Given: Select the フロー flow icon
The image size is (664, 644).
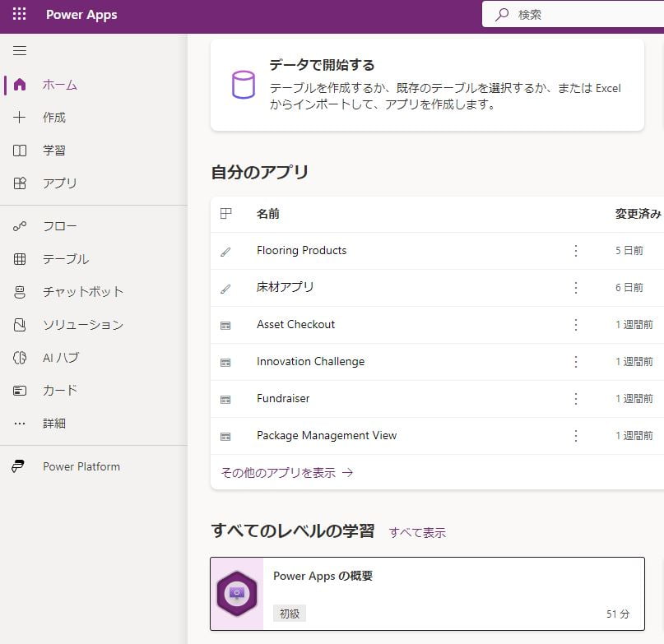Looking at the screenshot, I should 21,226.
